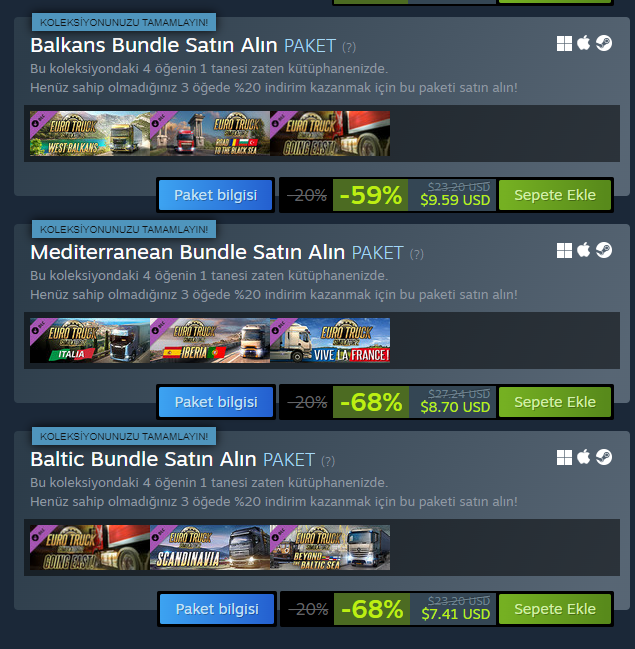Open the Scandinavia DLC thumbnail
635x649 pixels.
click(x=210, y=547)
